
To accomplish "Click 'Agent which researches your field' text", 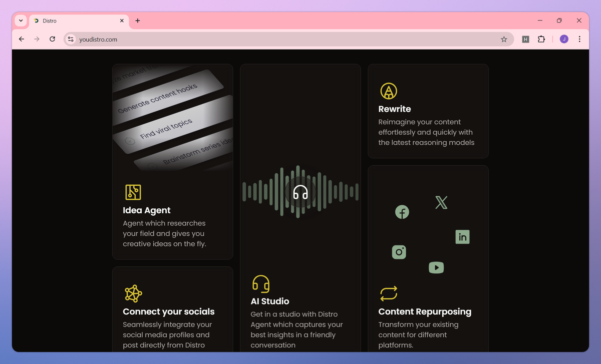I will (x=164, y=233).
